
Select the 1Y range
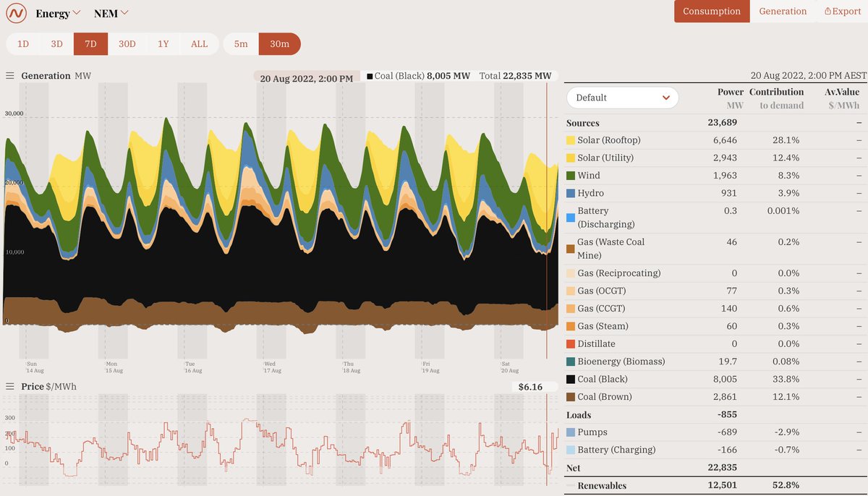coord(163,44)
